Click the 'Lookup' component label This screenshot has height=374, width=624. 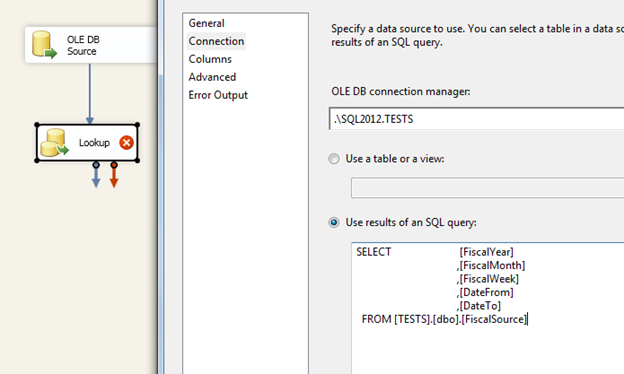(x=94, y=142)
